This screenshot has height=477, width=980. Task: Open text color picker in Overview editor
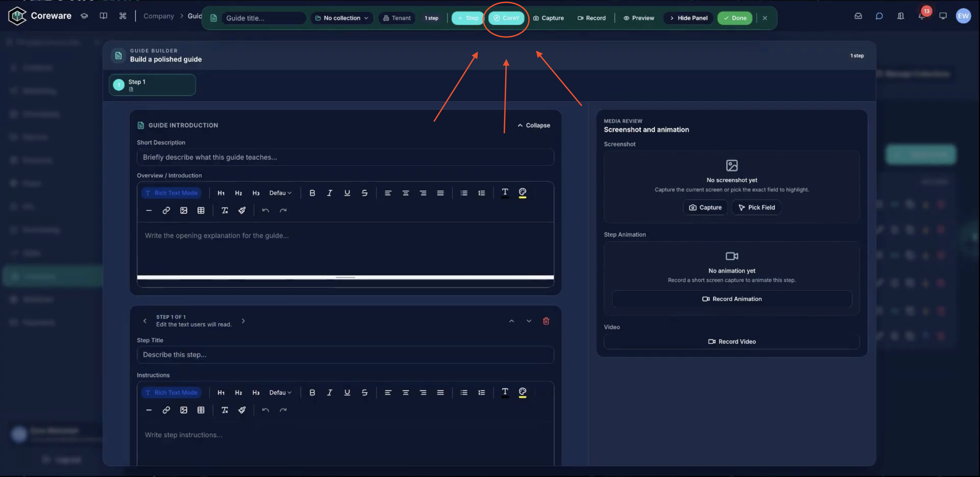pos(505,193)
